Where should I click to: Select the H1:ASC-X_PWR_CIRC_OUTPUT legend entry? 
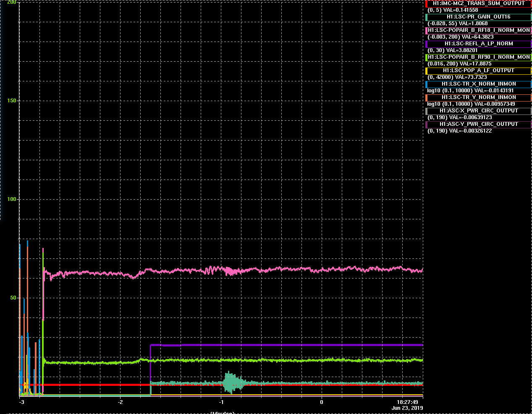(x=478, y=111)
